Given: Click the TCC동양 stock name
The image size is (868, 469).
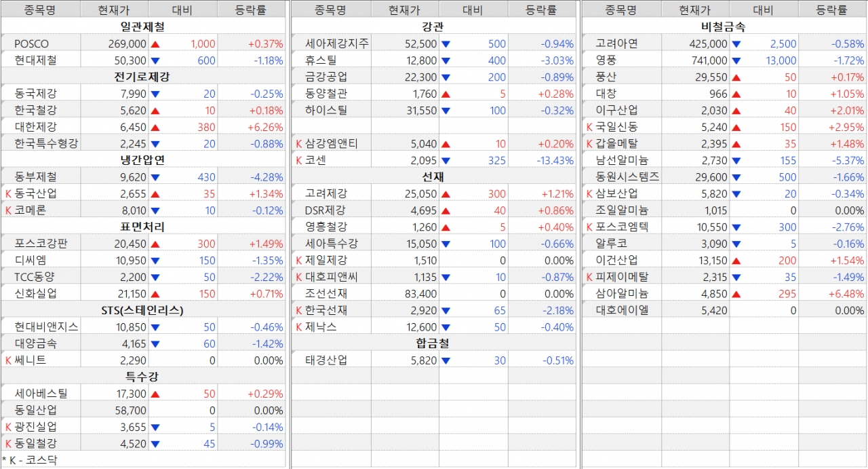Looking at the screenshot, I should click(35, 277).
